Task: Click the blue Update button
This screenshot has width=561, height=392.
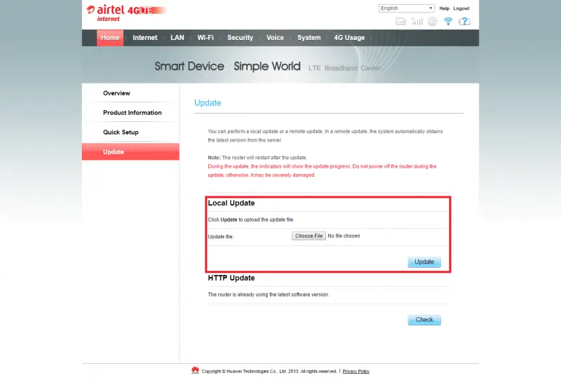Action: (424, 262)
